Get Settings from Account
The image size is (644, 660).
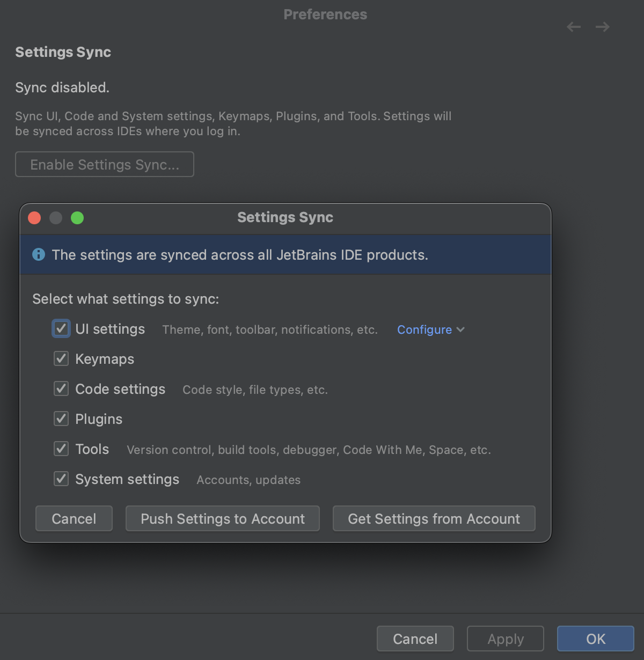[x=434, y=518]
